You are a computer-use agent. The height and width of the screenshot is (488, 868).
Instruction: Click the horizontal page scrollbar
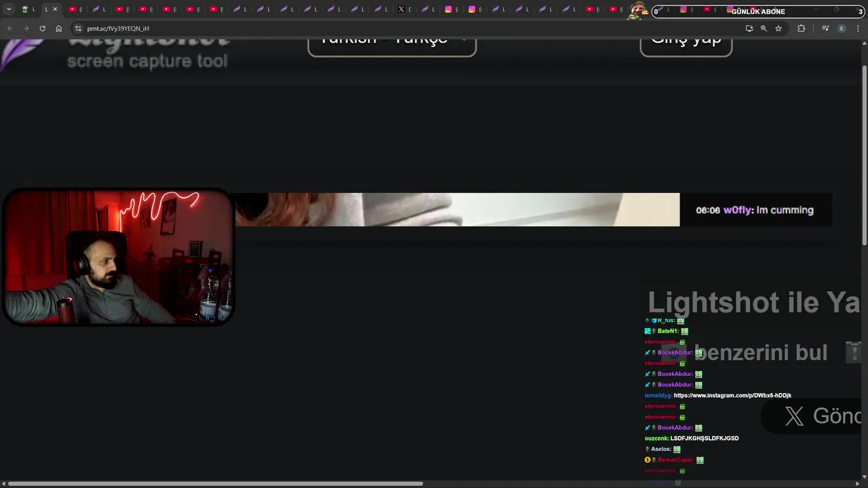[216, 483]
